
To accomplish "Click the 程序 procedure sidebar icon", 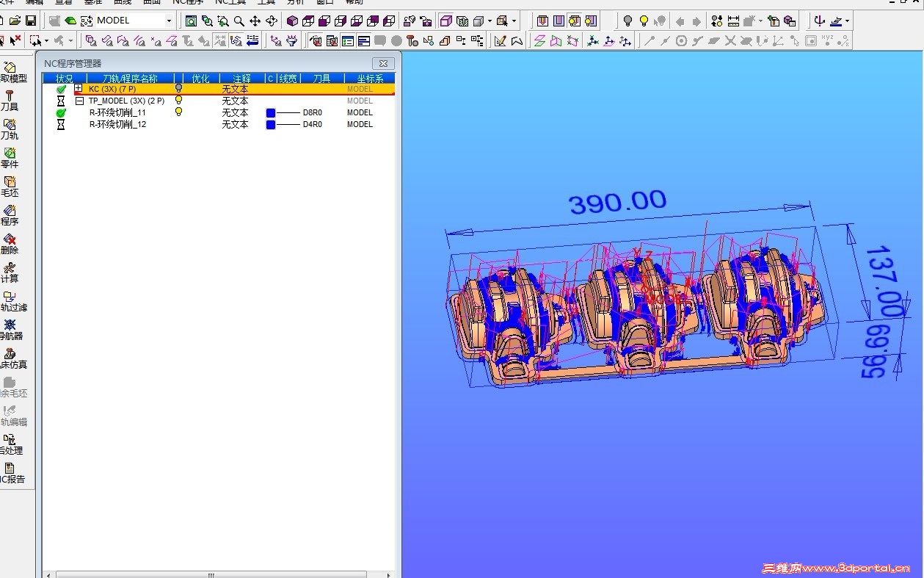I will point(10,215).
